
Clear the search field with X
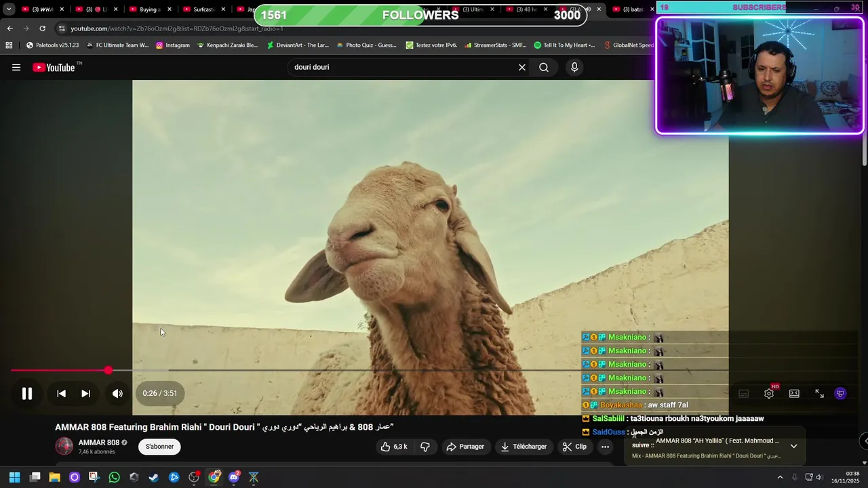pyautogui.click(x=522, y=67)
